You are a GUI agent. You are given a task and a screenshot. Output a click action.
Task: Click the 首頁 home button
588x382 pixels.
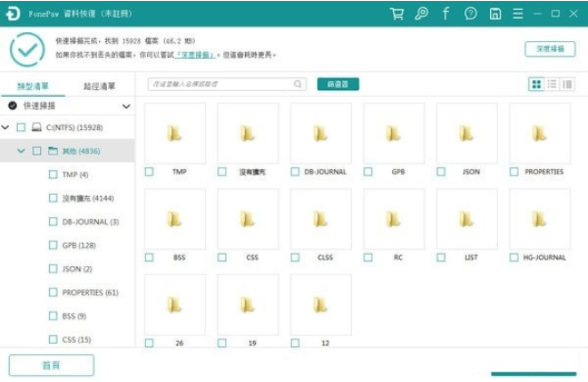[x=52, y=365]
